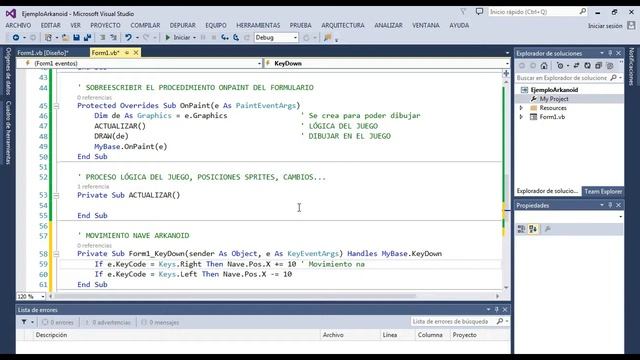Click the error list filter funnel icon
The height and width of the screenshot is (360, 640).
(24, 322)
